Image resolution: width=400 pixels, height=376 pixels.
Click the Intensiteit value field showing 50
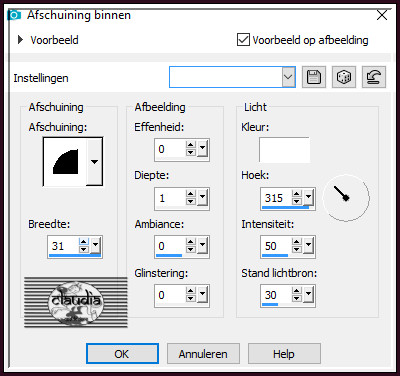point(277,246)
